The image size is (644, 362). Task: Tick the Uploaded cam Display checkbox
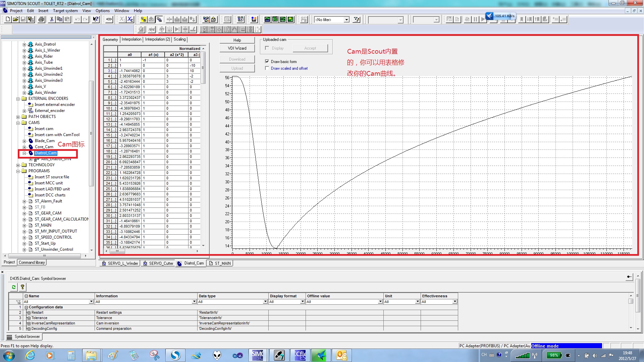[x=267, y=48]
